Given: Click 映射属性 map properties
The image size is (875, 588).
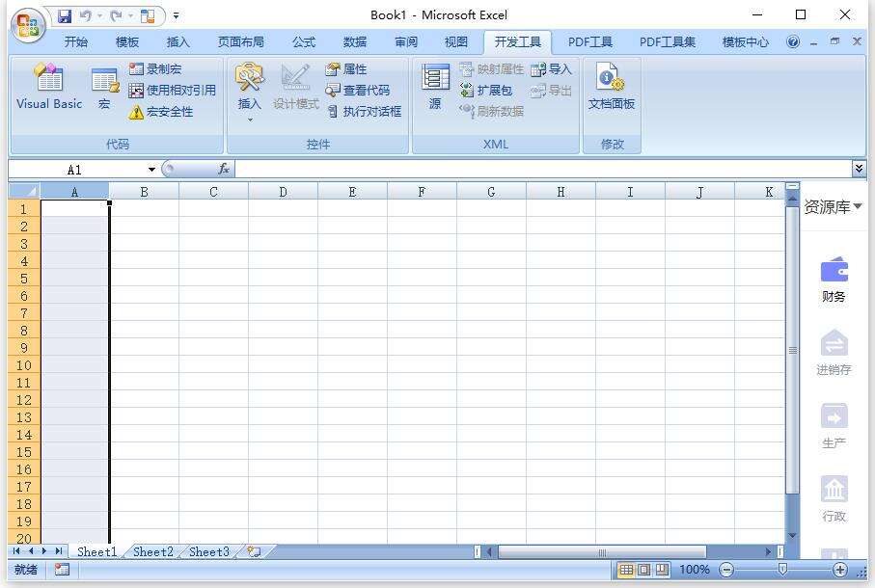Looking at the screenshot, I should coord(492,69).
